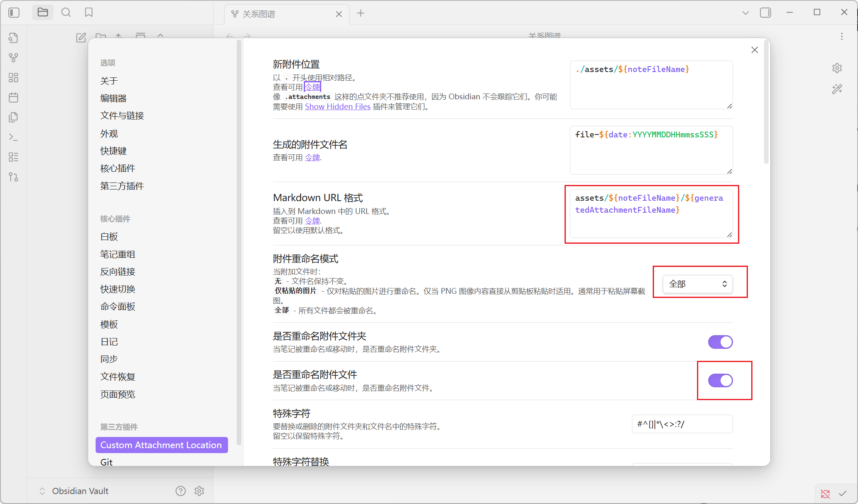Viewport: 858px width, 504px height.
Task: Click the Show Hidden Files link
Action: [x=337, y=106]
